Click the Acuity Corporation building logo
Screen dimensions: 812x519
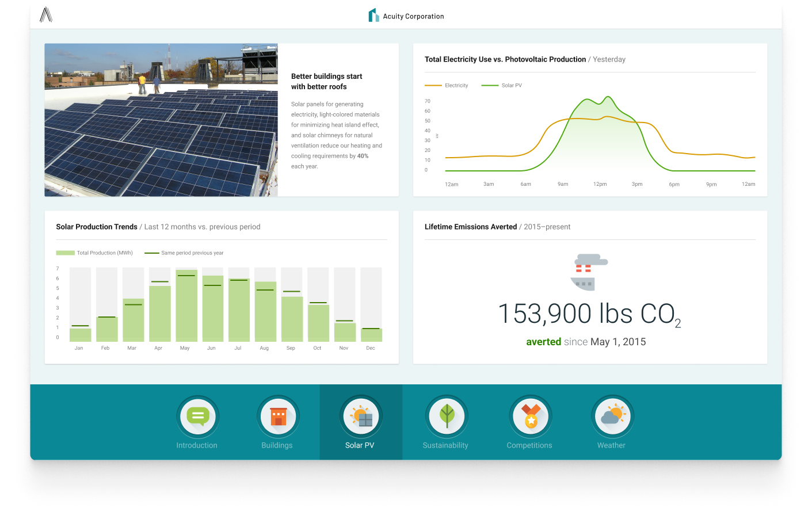point(373,16)
